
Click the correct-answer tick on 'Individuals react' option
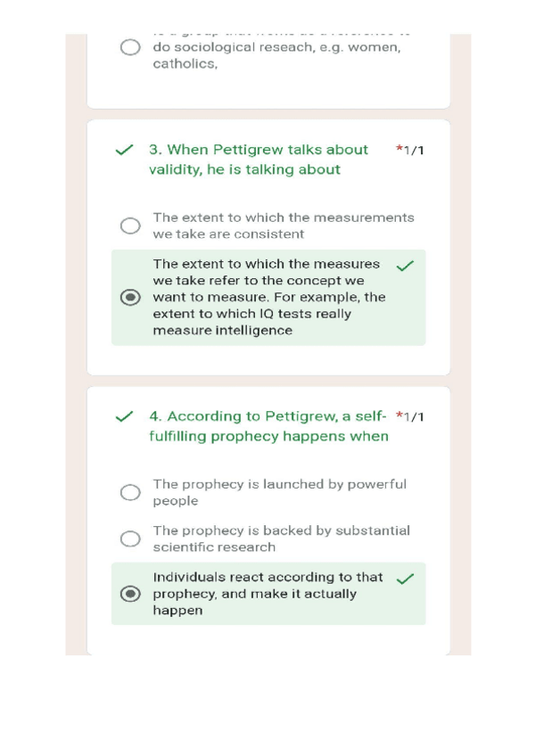[x=405, y=579]
